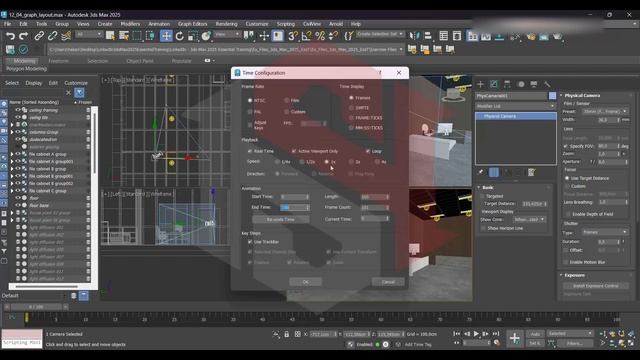Click Install Exposure Control button
Image resolution: width=640 pixels, height=360 pixels.
pyautogui.click(x=596, y=286)
